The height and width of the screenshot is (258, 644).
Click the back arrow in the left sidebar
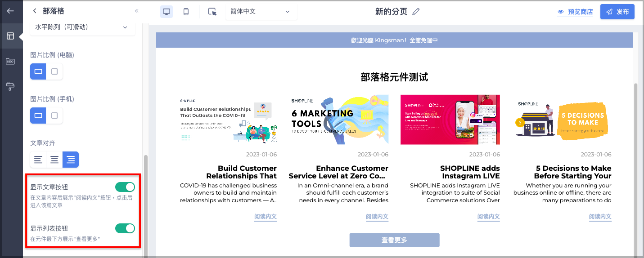click(10, 11)
